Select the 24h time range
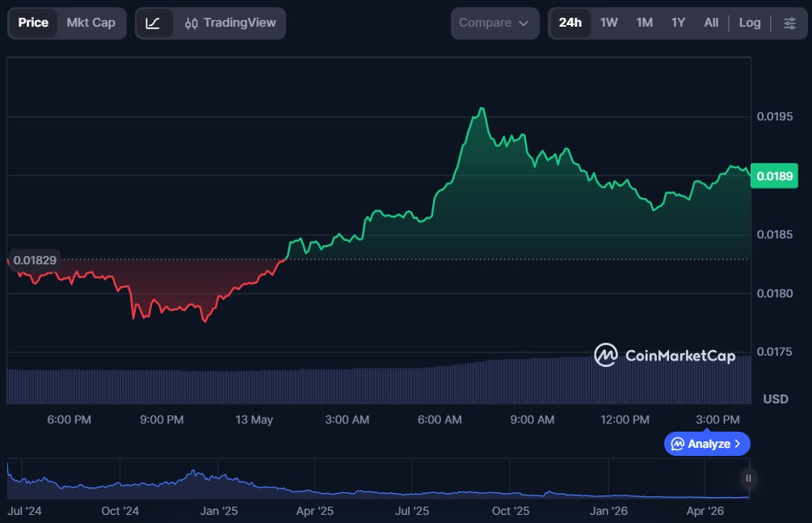812x523 pixels. click(570, 23)
